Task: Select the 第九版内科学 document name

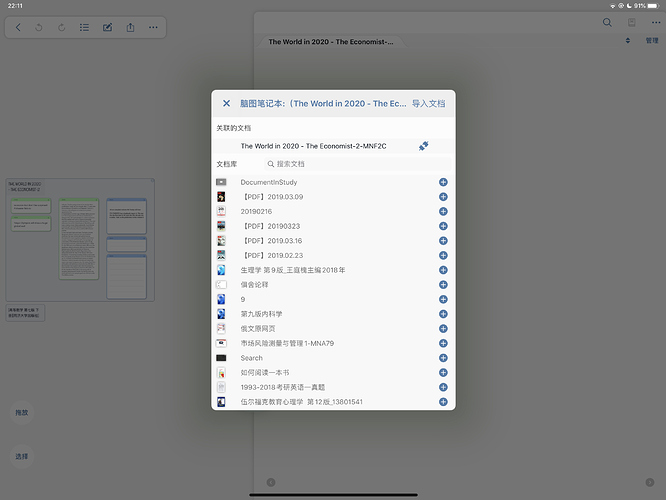Action: tap(261, 314)
